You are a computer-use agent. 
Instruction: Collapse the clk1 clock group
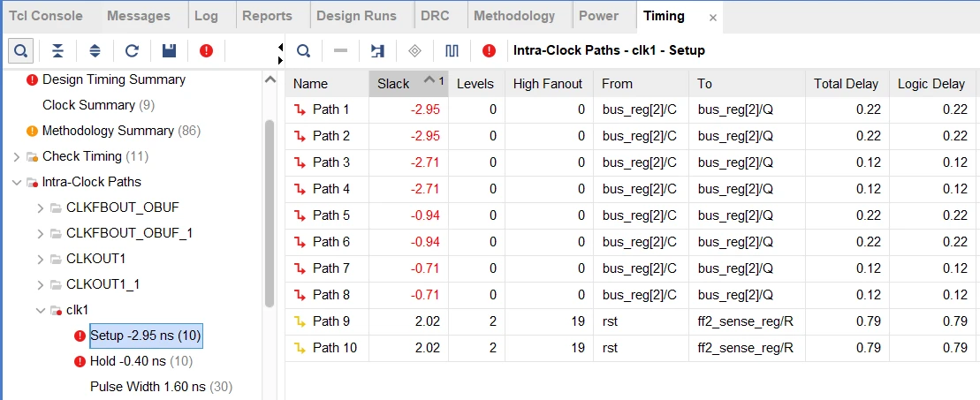tap(41, 310)
